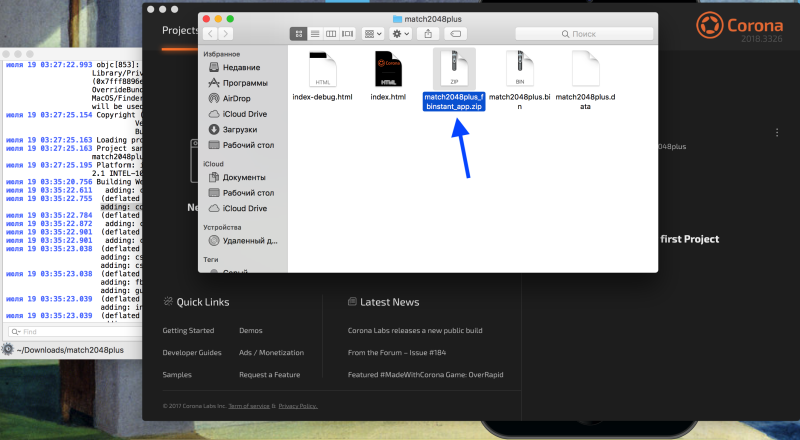
Task: Open Samples link in Quick Links
Action: 177,375
